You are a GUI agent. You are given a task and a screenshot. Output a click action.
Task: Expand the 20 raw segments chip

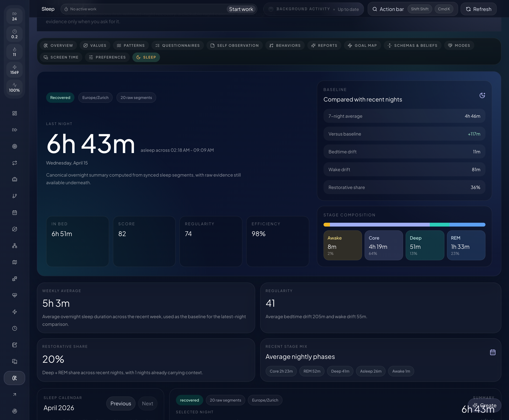coord(136,98)
